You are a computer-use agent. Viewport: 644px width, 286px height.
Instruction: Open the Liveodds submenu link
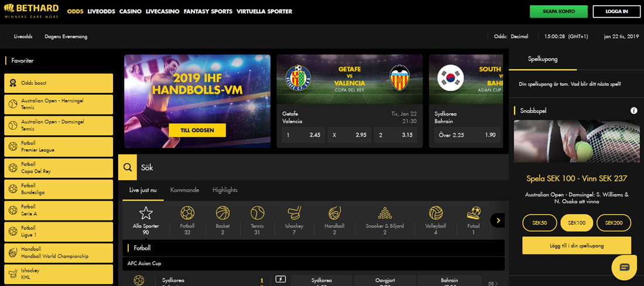23,36
